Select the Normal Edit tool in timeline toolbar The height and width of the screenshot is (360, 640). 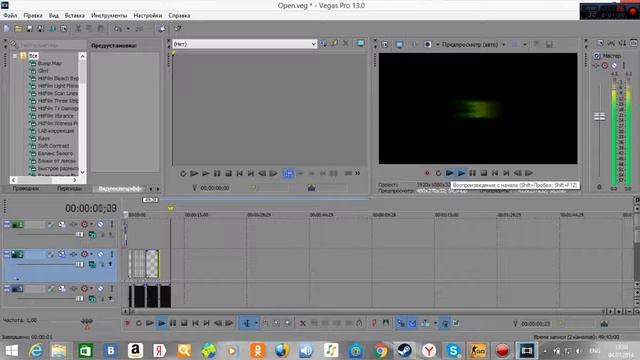[x=247, y=323]
